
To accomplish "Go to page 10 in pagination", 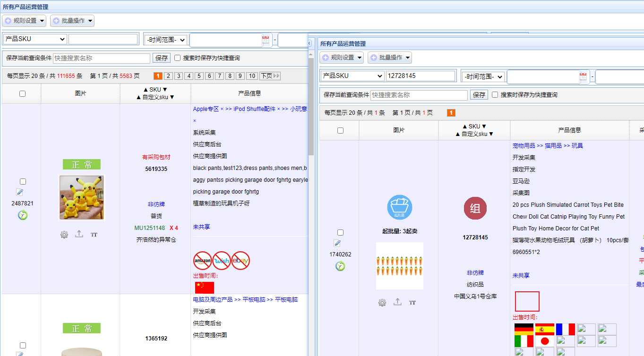I will [x=252, y=76].
